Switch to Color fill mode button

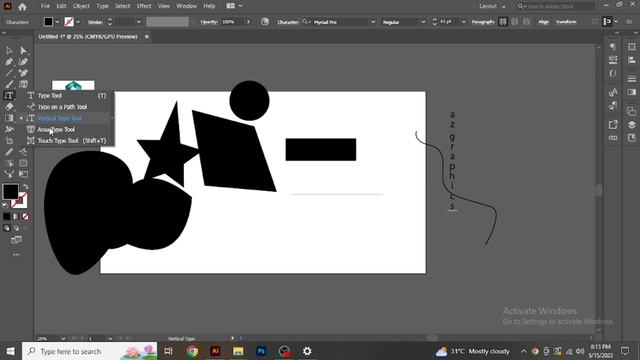(x=7, y=216)
